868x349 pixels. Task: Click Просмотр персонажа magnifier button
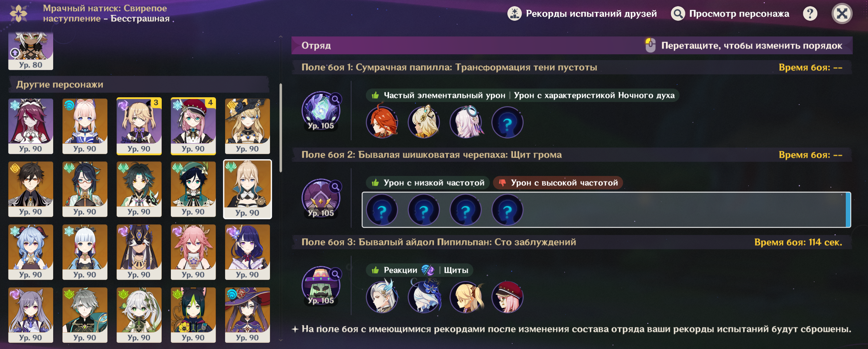tap(730, 14)
